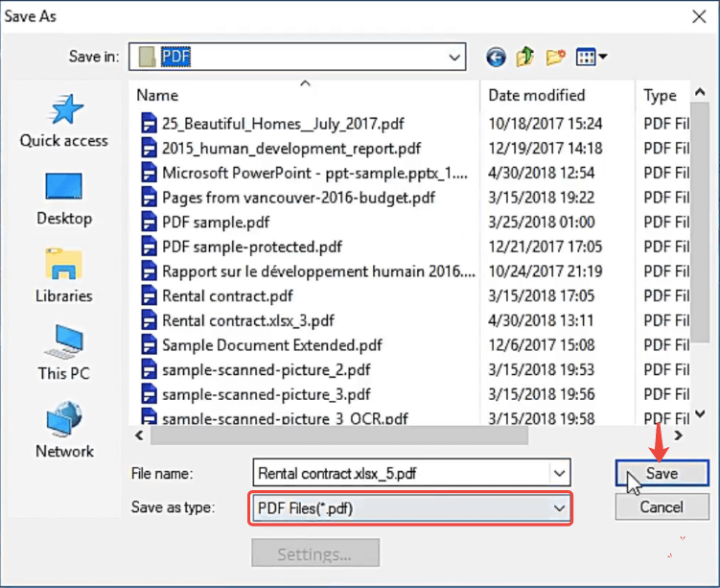Click the Cancel button

pos(662,506)
